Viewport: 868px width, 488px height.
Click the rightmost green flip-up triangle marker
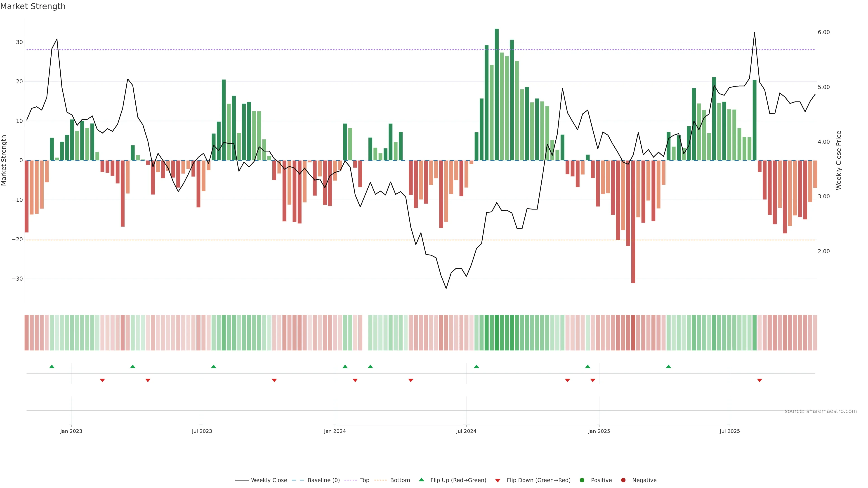(x=669, y=366)
